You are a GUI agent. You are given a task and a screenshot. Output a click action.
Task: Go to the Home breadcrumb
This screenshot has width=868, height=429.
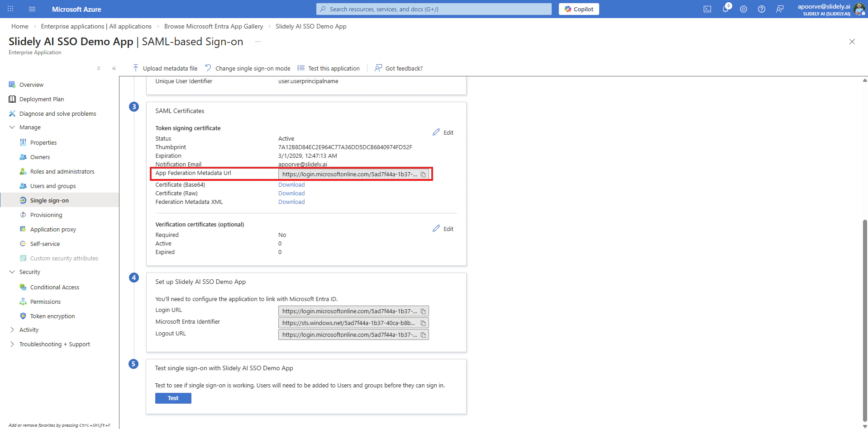coord(20,26)
